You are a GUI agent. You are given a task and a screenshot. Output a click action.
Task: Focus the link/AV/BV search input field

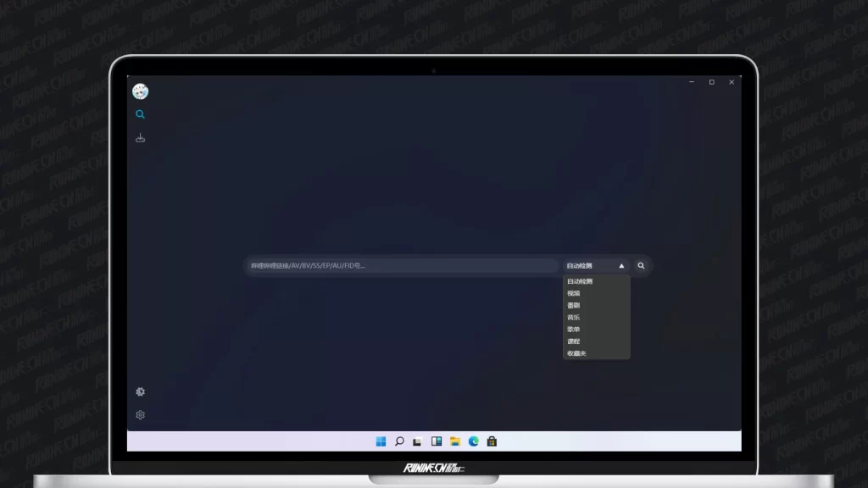pos(403,266)
